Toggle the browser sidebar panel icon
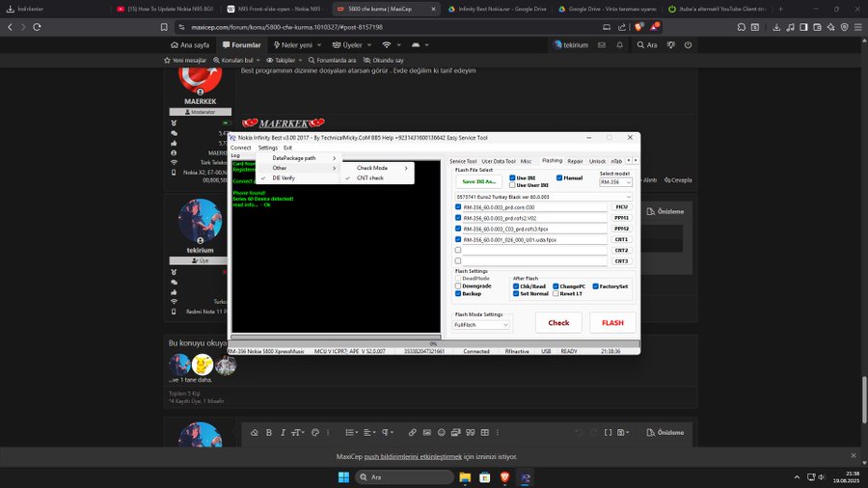The width and height of the screenshot is (868, 488). 803,27
